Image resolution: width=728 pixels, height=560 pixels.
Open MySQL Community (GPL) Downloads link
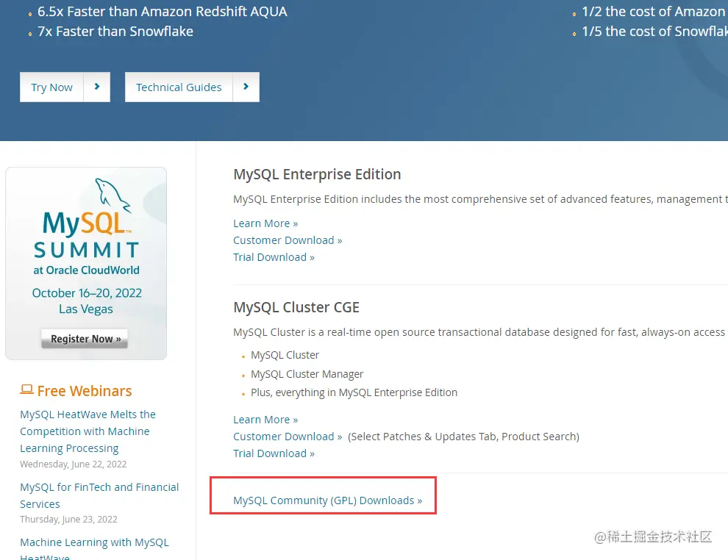click(x=328, y=500)
